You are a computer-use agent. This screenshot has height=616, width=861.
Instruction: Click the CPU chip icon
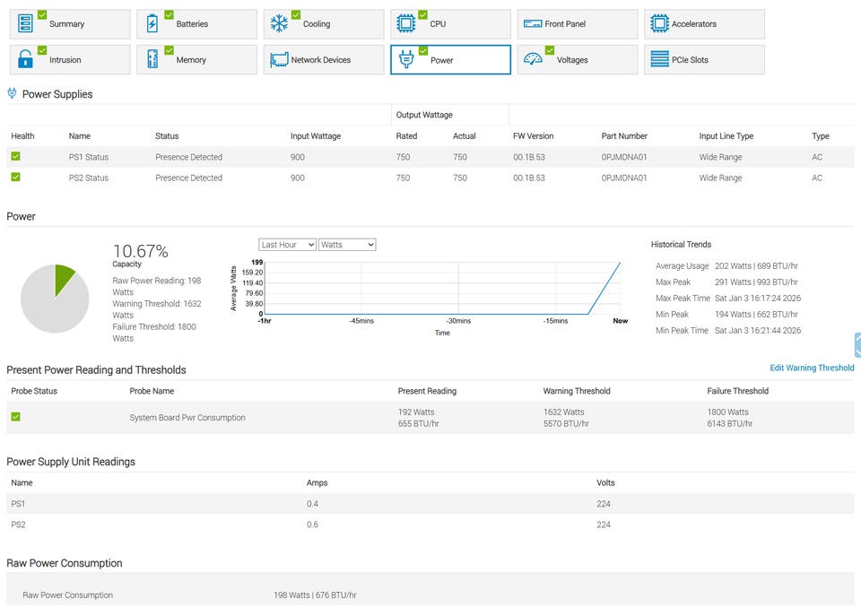tap(406, 23)
